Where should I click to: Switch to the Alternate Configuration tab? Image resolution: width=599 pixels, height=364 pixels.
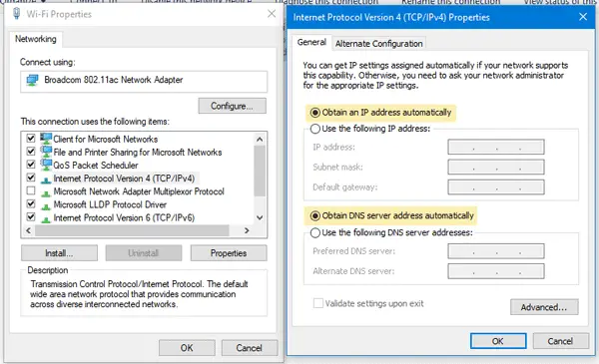click(x=378, y=44)
